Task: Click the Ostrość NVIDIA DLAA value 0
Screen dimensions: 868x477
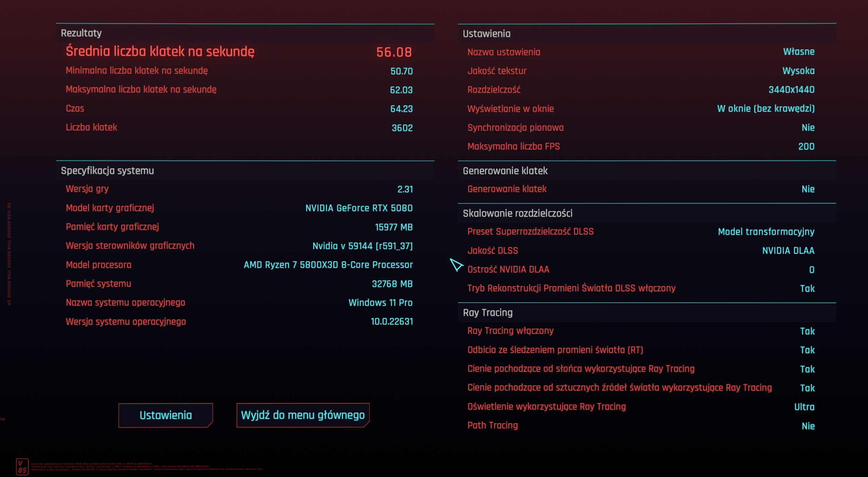Action: [x=811, y=270]
